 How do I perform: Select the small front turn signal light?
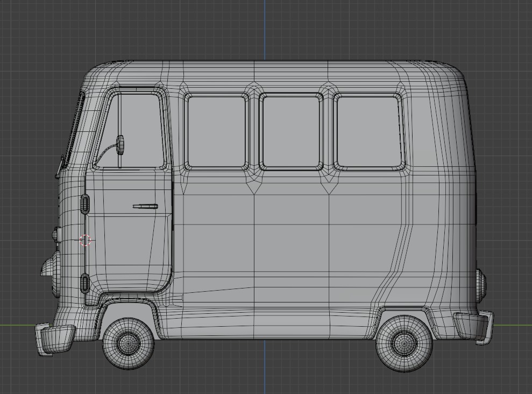point(55,235)
